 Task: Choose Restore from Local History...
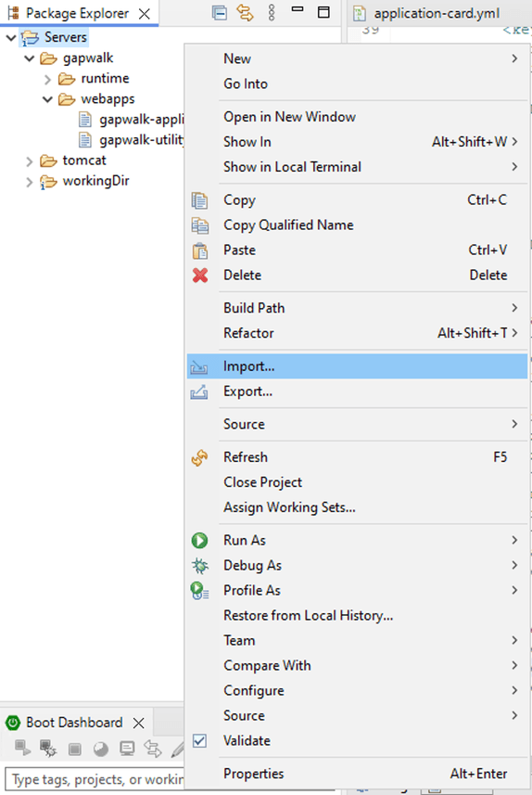point(357,616)
